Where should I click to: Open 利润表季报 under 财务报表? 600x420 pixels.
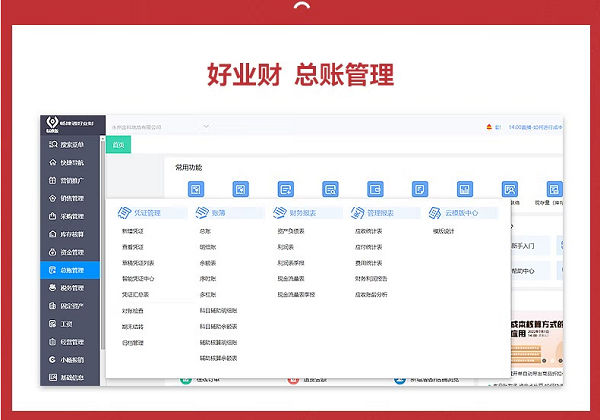[291, 263]
